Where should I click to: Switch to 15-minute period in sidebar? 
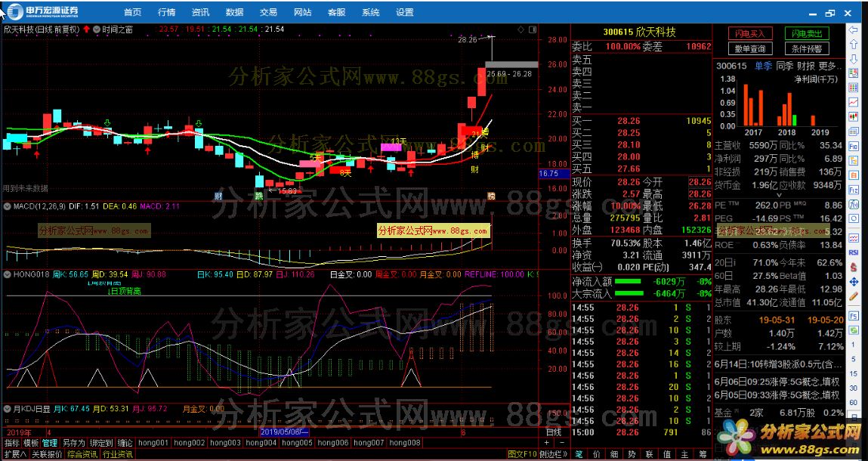[853, 374]
